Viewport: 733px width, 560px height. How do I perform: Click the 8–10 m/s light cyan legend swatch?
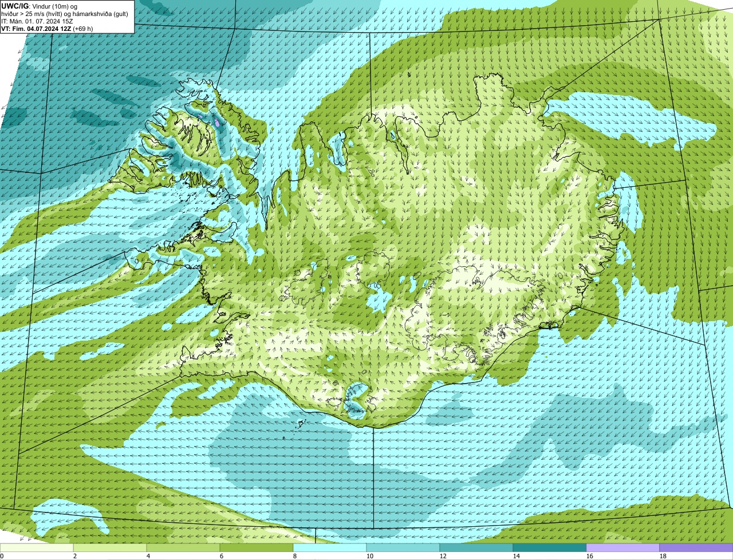coord(330,547)
